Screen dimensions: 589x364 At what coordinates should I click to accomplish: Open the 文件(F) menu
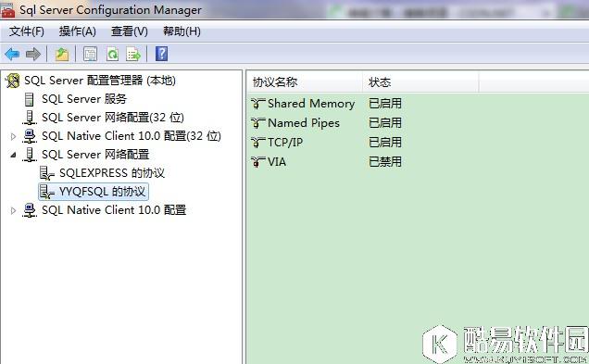[27, 31]
